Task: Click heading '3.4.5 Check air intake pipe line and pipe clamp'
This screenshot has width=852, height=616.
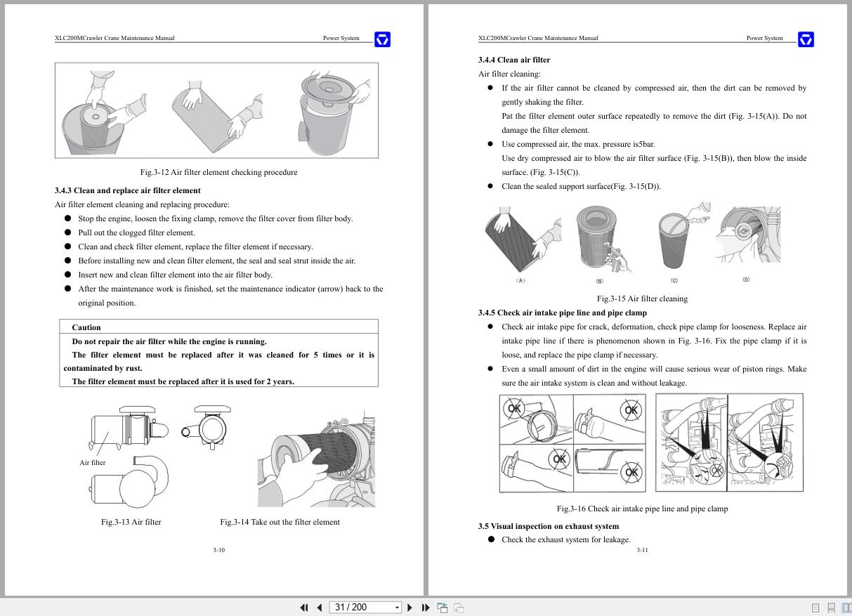Action: pos(563,313)
